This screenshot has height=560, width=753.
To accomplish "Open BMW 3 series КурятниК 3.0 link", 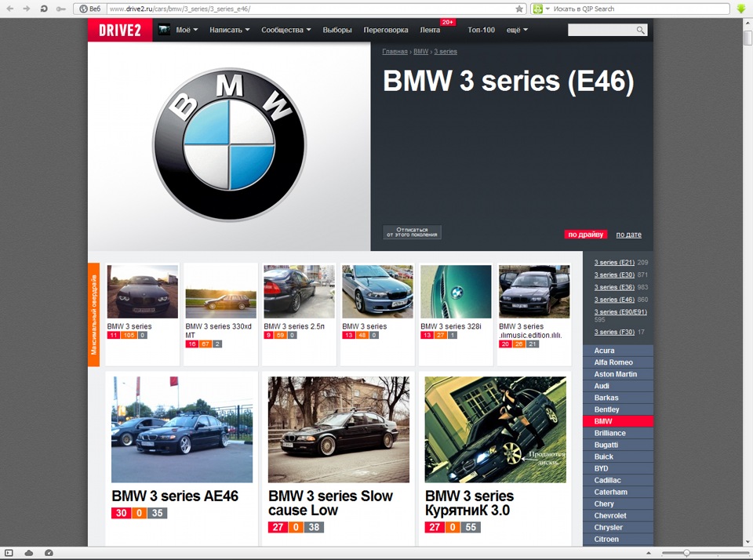I will [x=469, y=503].
